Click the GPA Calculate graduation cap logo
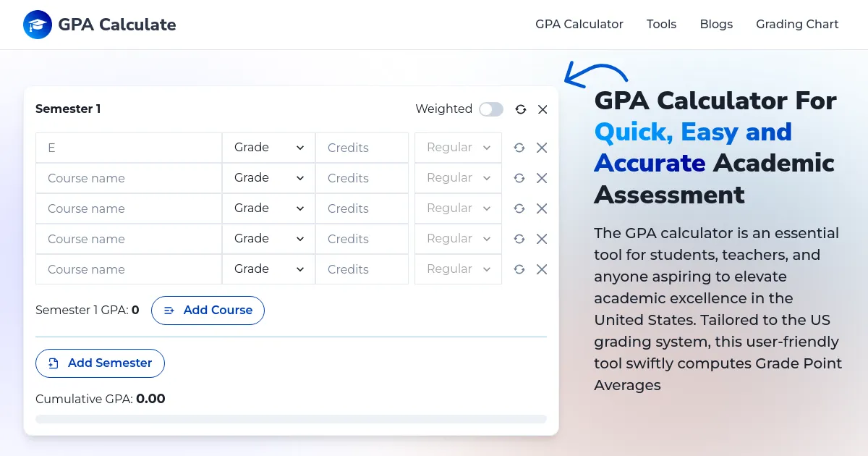The width and height of the screenshot is (868, 456). 37,24
